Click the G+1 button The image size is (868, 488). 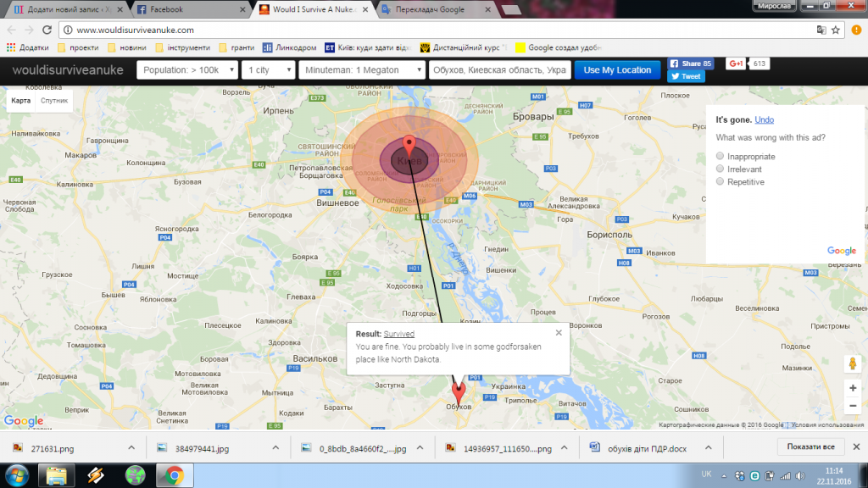[737, 64]
